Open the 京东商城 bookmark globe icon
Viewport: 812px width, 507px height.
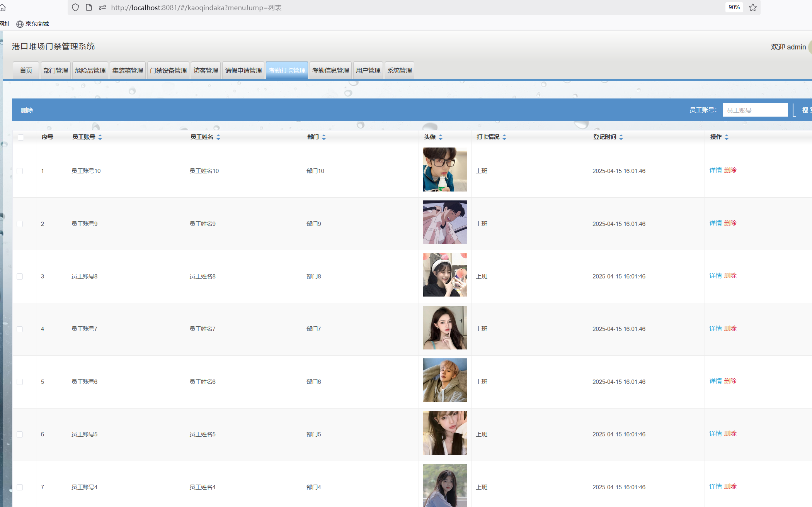[x=20, y=24]
